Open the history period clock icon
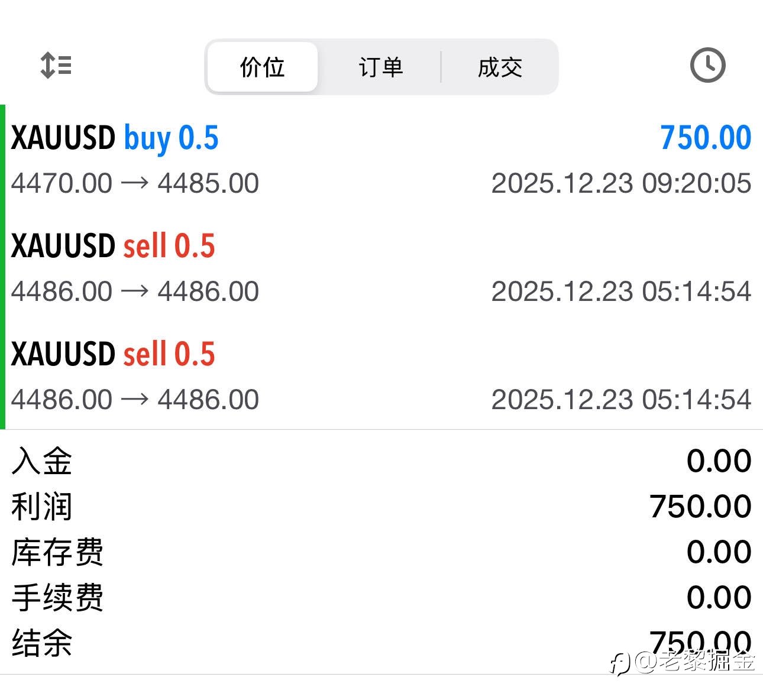This screenshot has width=763, height=700. [x=707, y=65]
